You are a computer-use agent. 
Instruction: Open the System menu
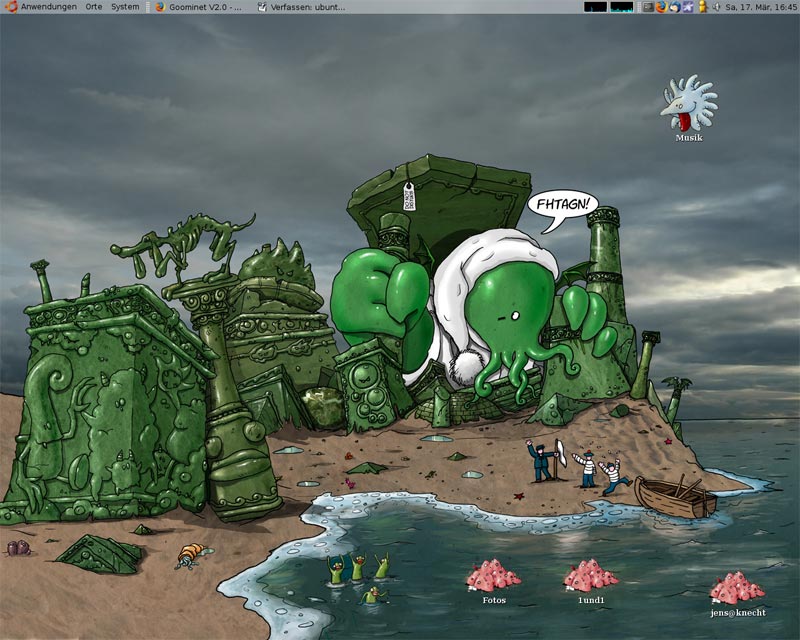[x=125, y=7]
